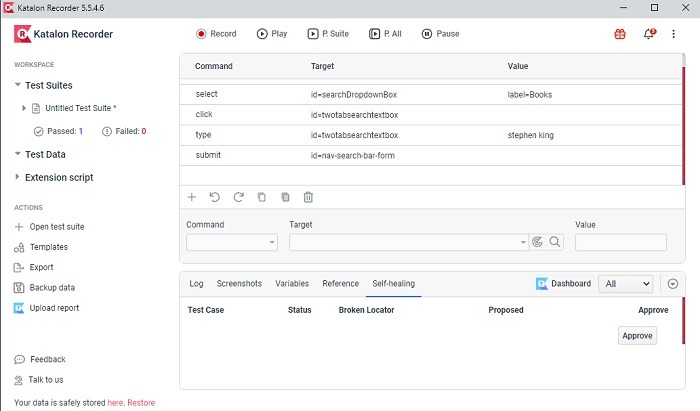Select the 'click' command row
The image size is (700, 411).
coord(430,115)
